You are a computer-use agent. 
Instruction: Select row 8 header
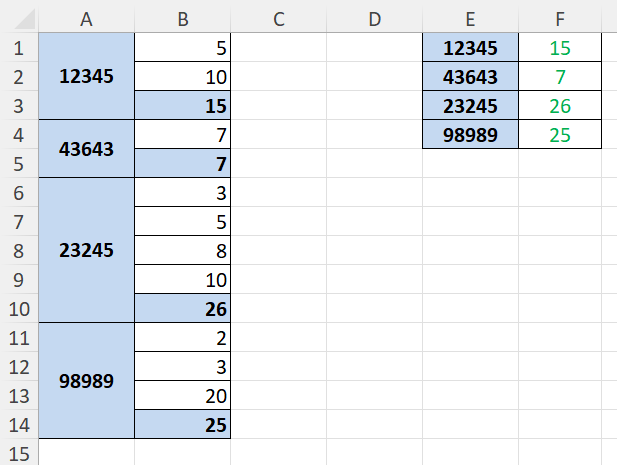coord(19,250)
